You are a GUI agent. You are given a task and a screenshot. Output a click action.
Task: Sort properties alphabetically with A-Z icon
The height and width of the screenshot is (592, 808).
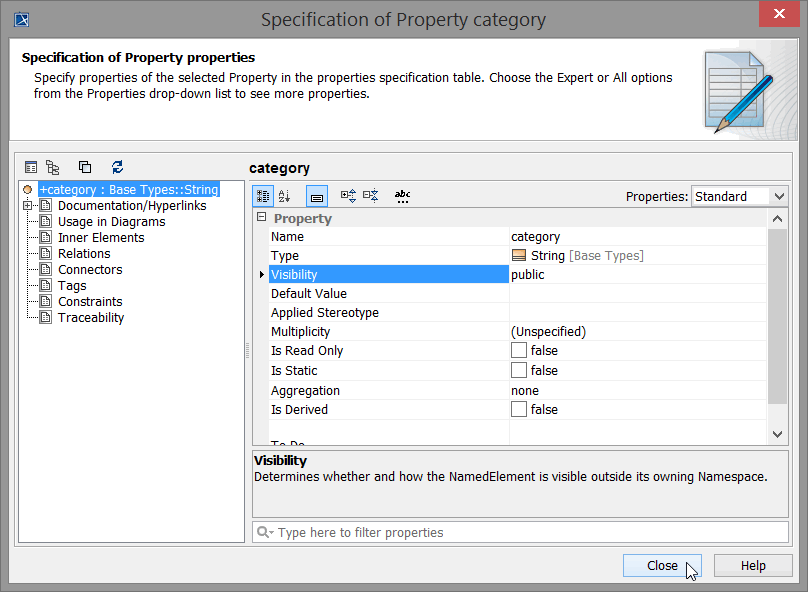(284, 197)
